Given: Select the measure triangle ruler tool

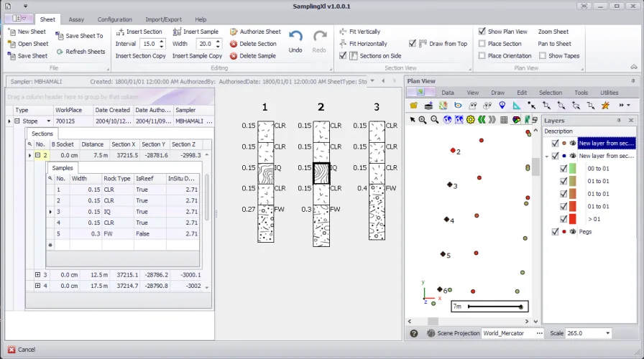Looking at the screenshot, I should [517, 106].
